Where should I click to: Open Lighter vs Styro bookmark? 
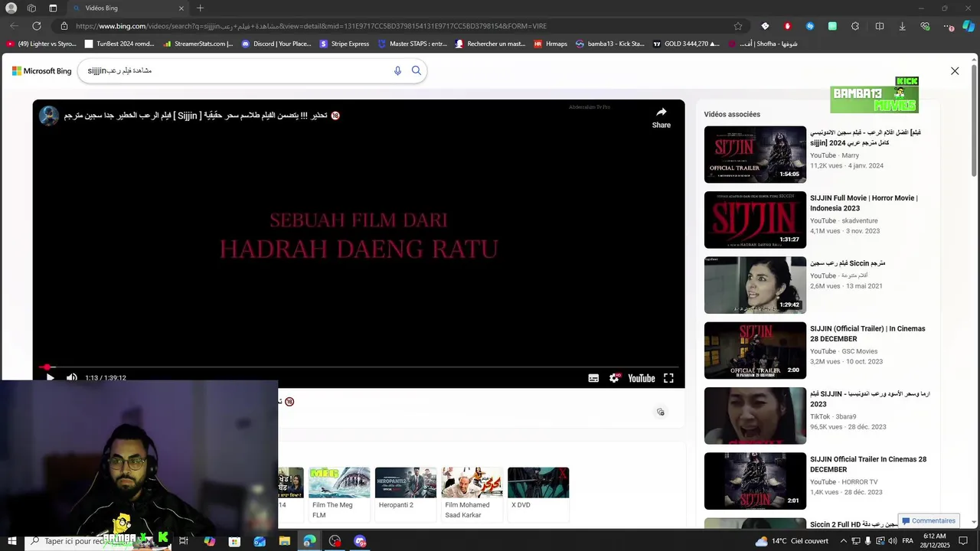[42, 44]
